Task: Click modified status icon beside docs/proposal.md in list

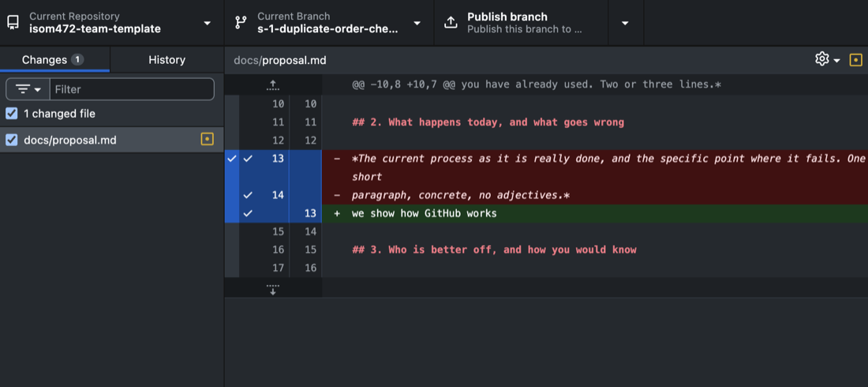Action: [x=207, y=140]
